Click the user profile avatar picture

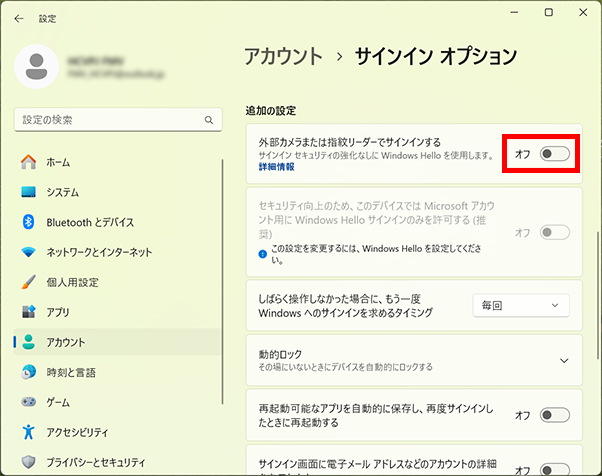[x=39, y=66]
